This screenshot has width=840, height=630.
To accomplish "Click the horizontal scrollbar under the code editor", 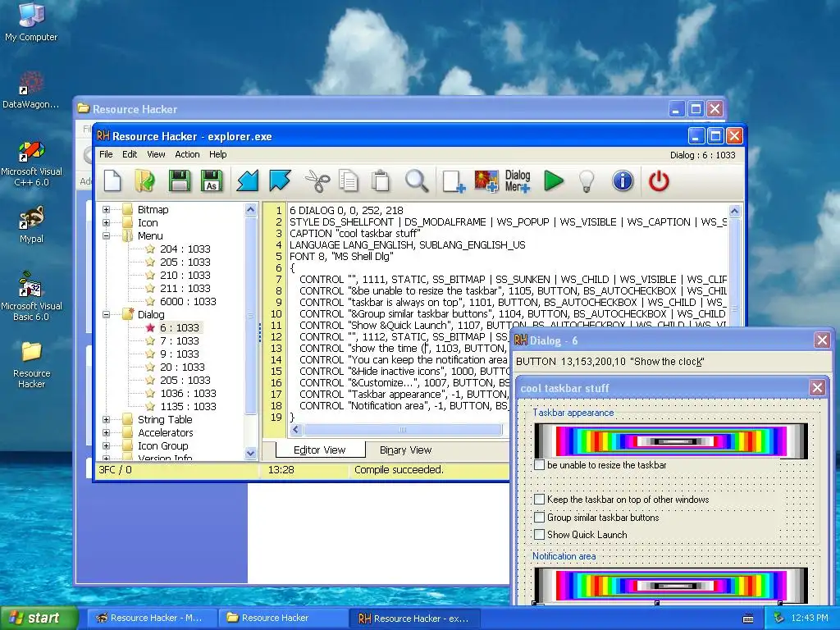I will (x=402, y=430).
